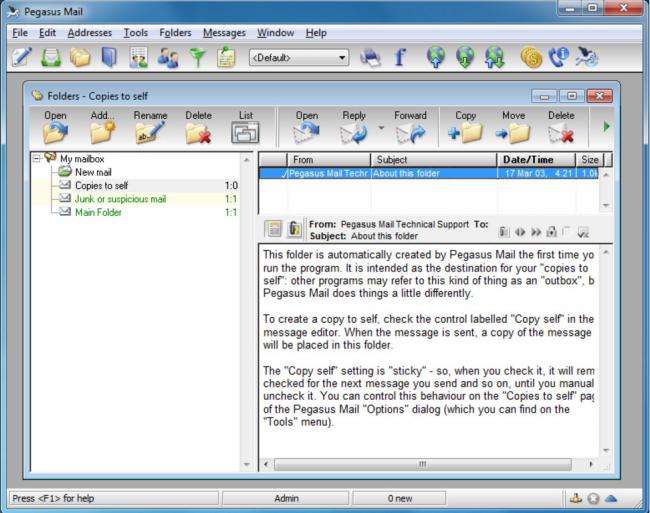Open the selected folder with folder Open button
Screen dimensions: 650x513
pos(56,127)
